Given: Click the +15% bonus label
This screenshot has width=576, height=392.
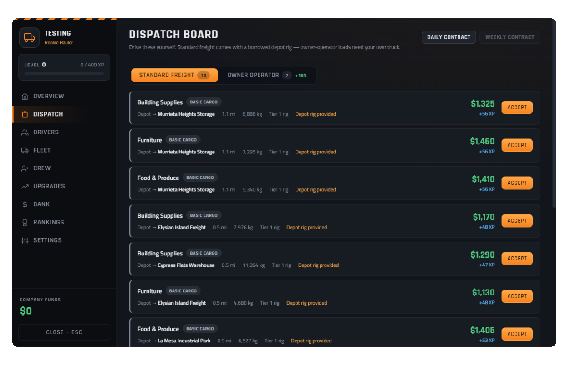Looking at the screenshot, I should coord(301,76).
